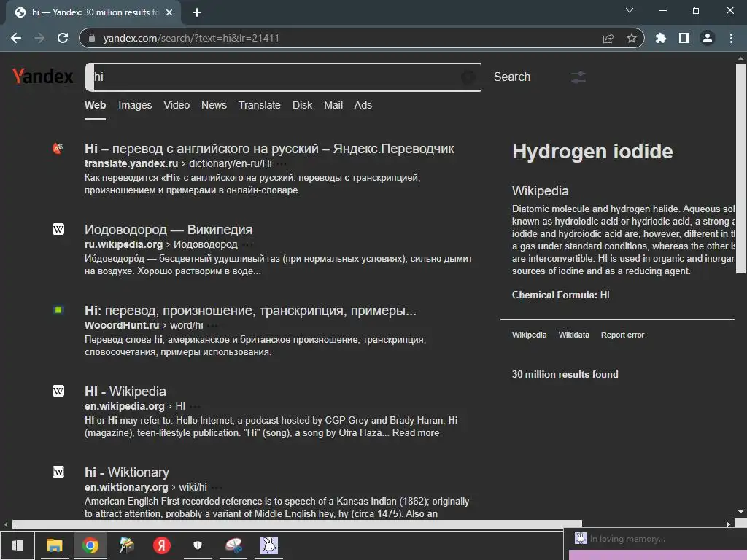The width and height of the screenshot is (747, 560).
Task: Click the en.wikipedia.org domain link
Action: 124,406
